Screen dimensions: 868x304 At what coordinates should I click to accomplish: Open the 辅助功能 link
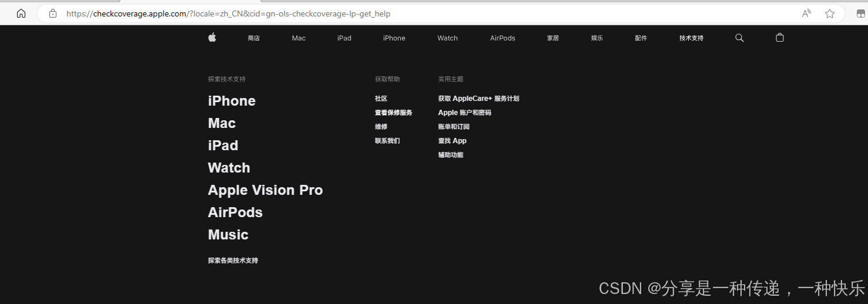coord(450,155)
